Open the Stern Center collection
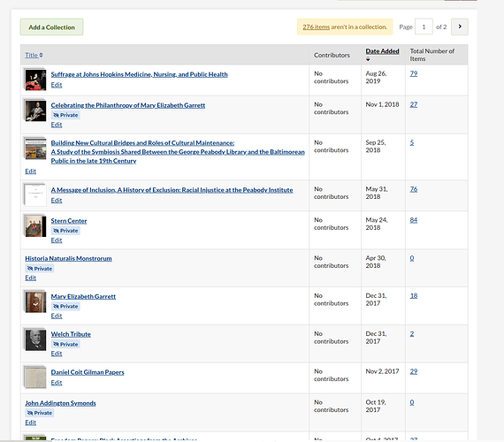504x442 pixels. click(x=69, y=221)
